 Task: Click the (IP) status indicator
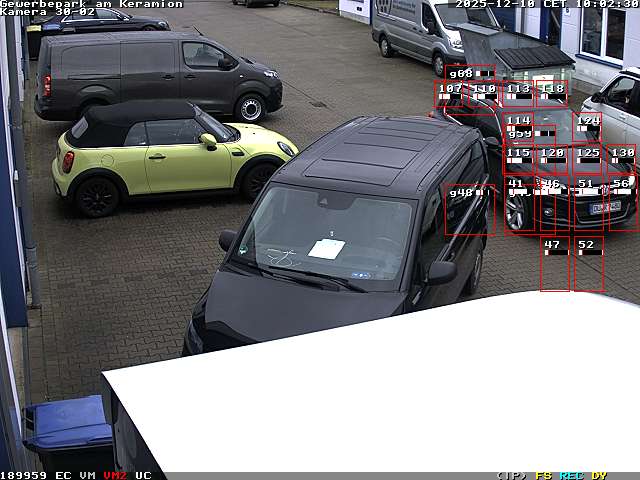point(511,475)
